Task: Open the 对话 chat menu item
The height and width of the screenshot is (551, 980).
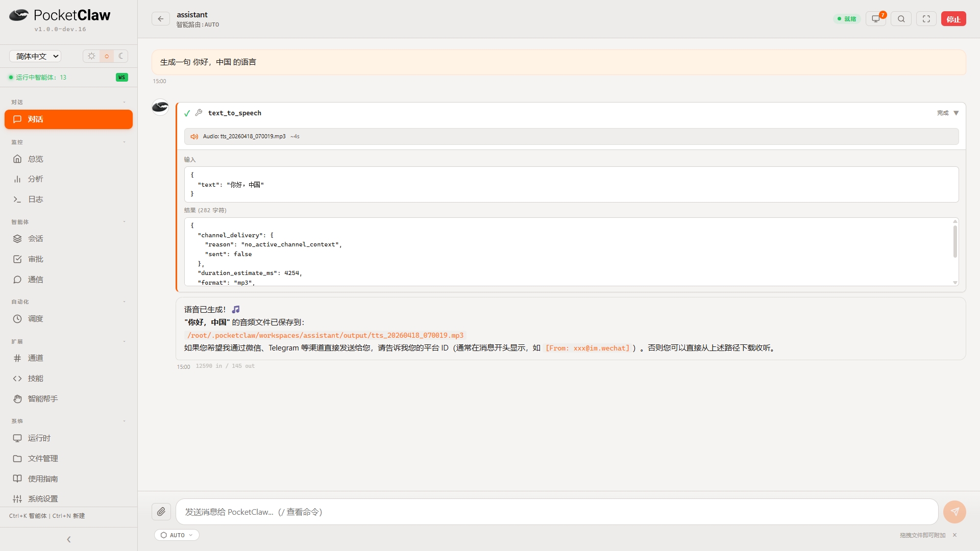Action: [68, 119]
